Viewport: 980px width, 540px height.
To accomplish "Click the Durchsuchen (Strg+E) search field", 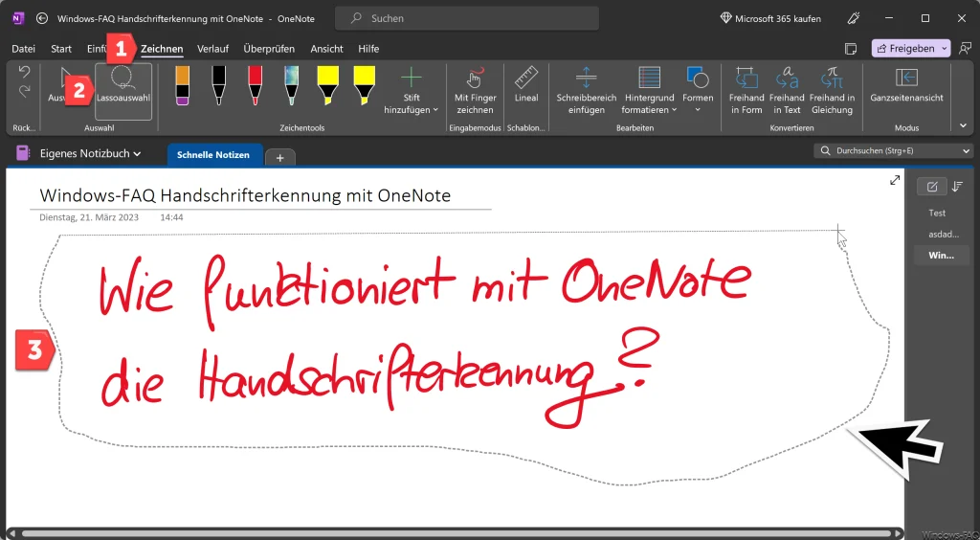I will [887, 150].
